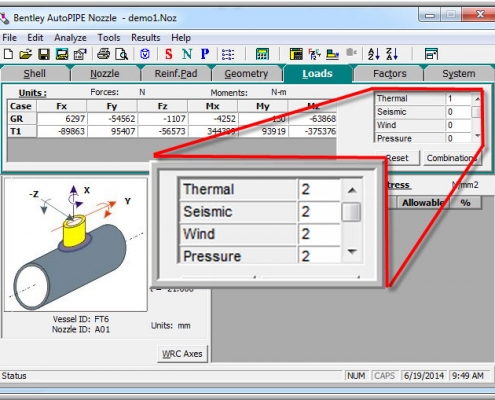
Task: Open the Tools menu
Action: pyautogui.click(x=109, y=38)
